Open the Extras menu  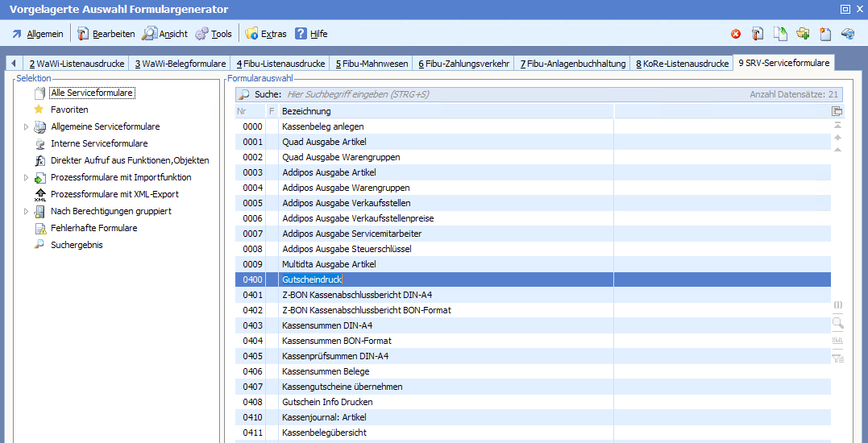pyautogui.click(x=266, y=34)
